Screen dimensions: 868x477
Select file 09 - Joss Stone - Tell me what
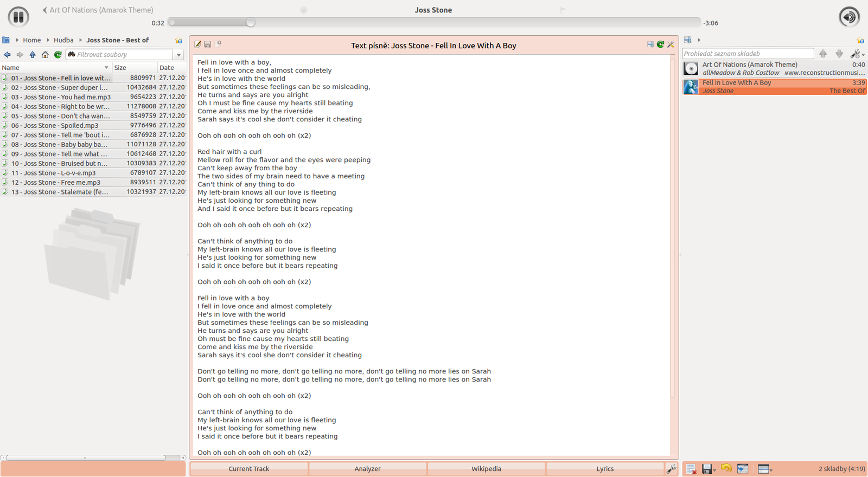coord(93,154)
